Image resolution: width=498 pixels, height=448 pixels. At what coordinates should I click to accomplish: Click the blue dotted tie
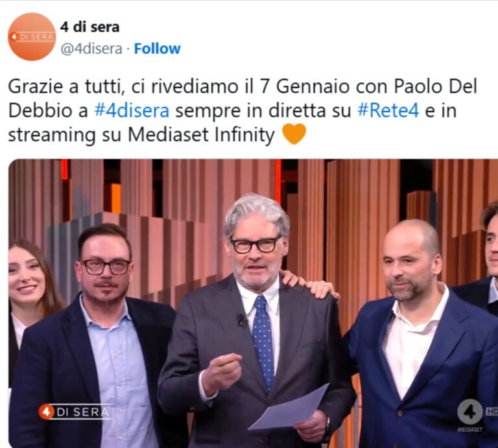pos(263,341)
